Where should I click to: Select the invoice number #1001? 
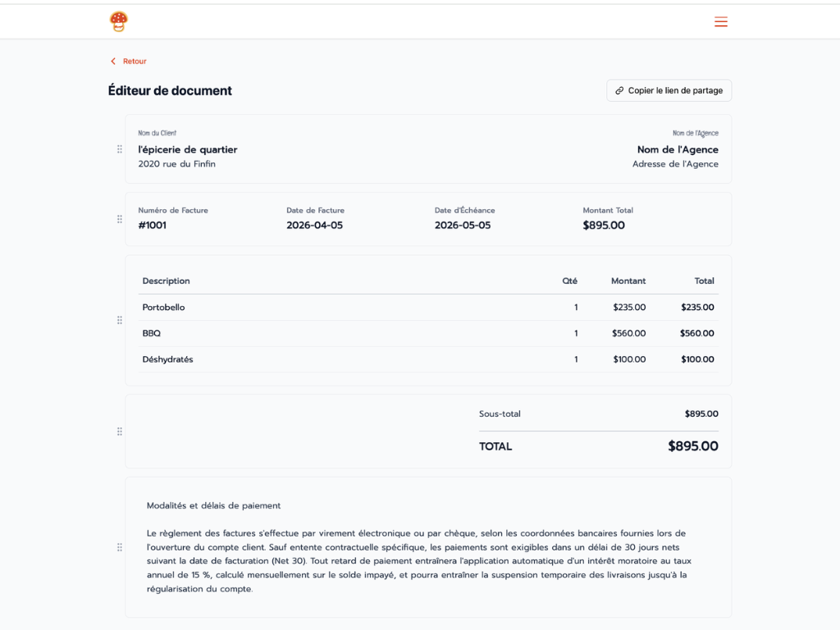[x=154, y=225]
